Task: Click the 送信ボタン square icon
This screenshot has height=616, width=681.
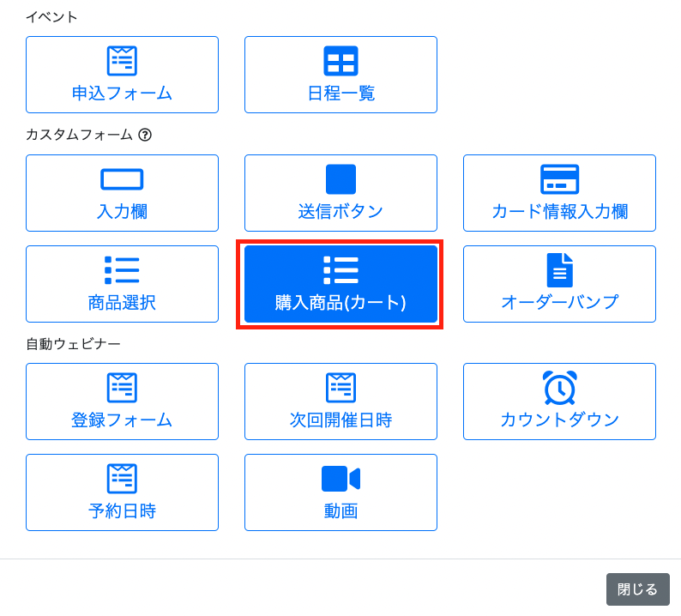Action: pos(340,179)
